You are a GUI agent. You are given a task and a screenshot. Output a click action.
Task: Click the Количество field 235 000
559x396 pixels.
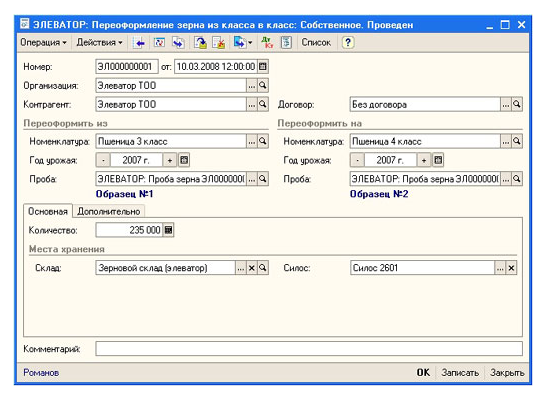(x=129, y=230)
